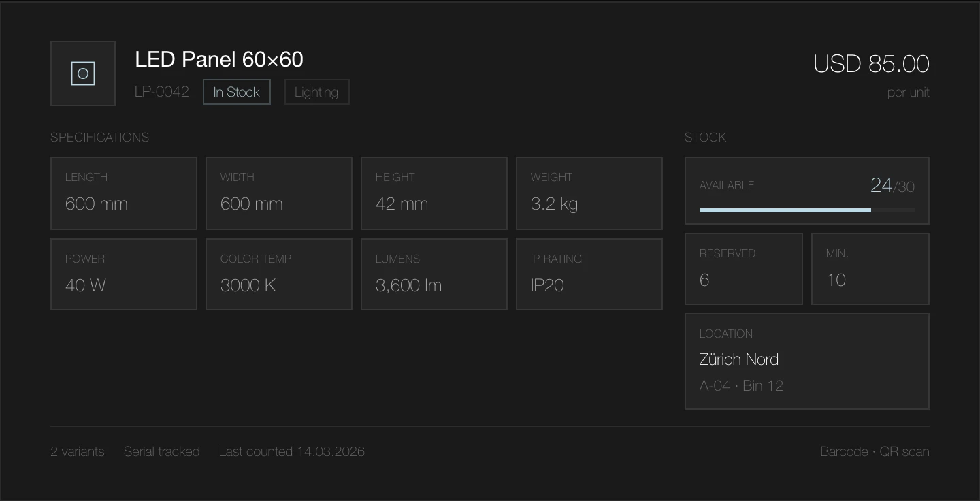Expand the SPECIFICATIONS section header
980x501 pixels.
(x=99, y=137)
